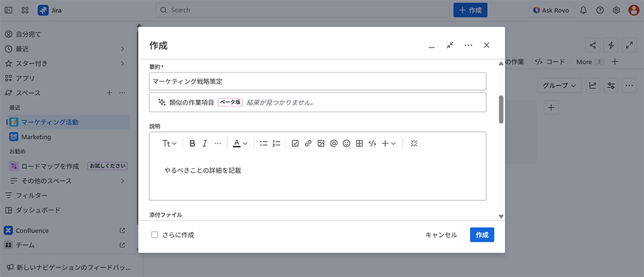Add a link in the description

point(308,144)
